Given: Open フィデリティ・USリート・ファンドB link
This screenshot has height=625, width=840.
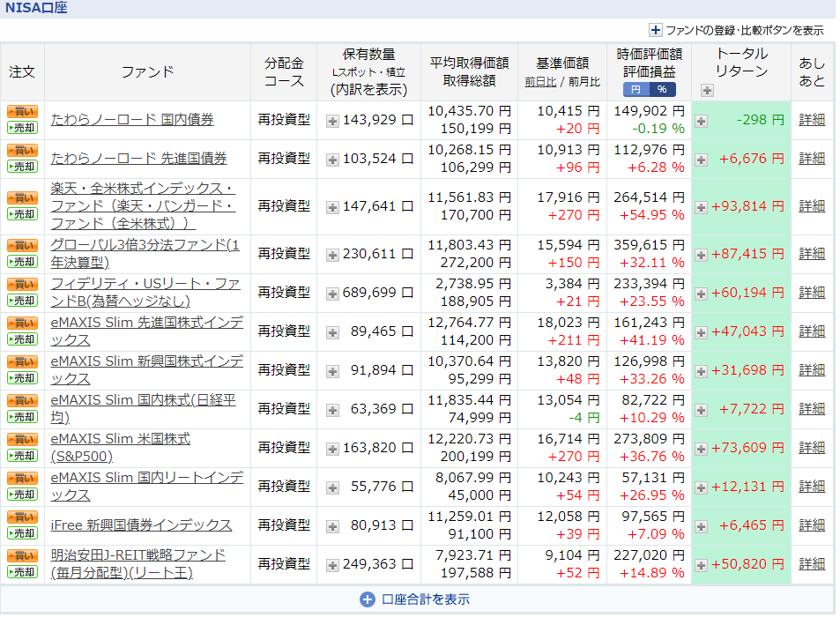Looking at the screenshot, I should (145, 293).
